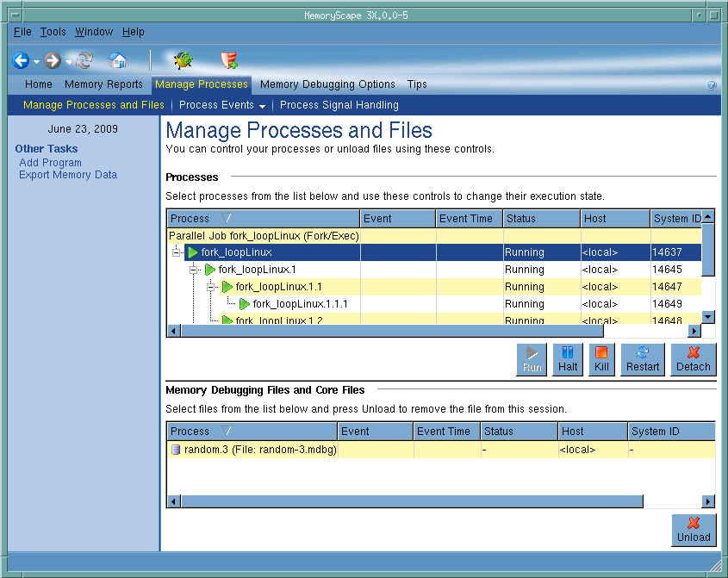This screenshot has width=728, height=578.
Task: Click the red shield icon in toolbar
Action: [x=228, y=60]
